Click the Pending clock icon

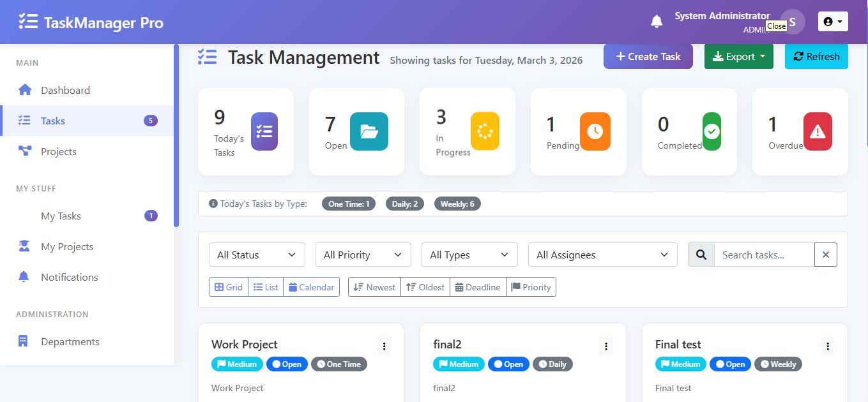tap(595, 131)
